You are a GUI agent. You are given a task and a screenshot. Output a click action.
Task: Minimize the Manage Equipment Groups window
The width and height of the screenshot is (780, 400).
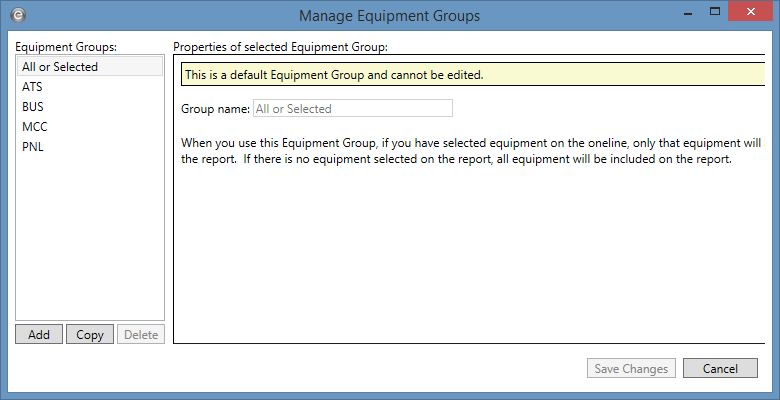tap(685, 13)
